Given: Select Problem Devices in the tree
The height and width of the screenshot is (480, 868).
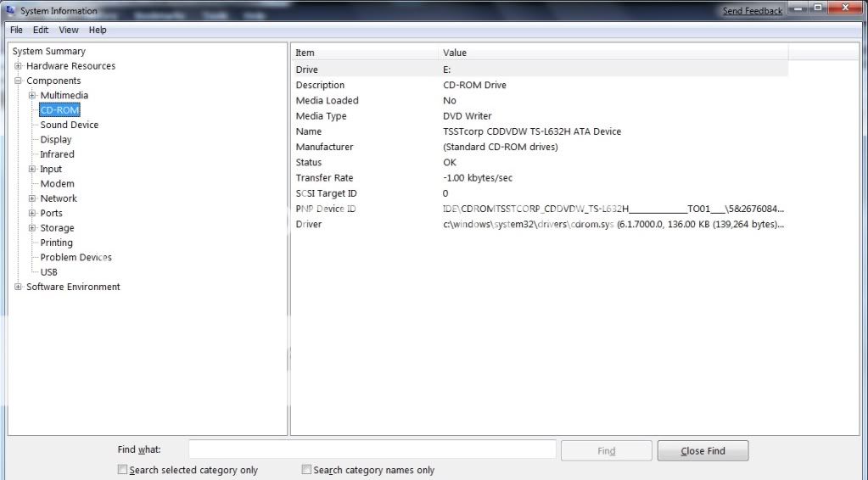Looking at the screenshot, I should pyautogui.click(x=76, y=258).
